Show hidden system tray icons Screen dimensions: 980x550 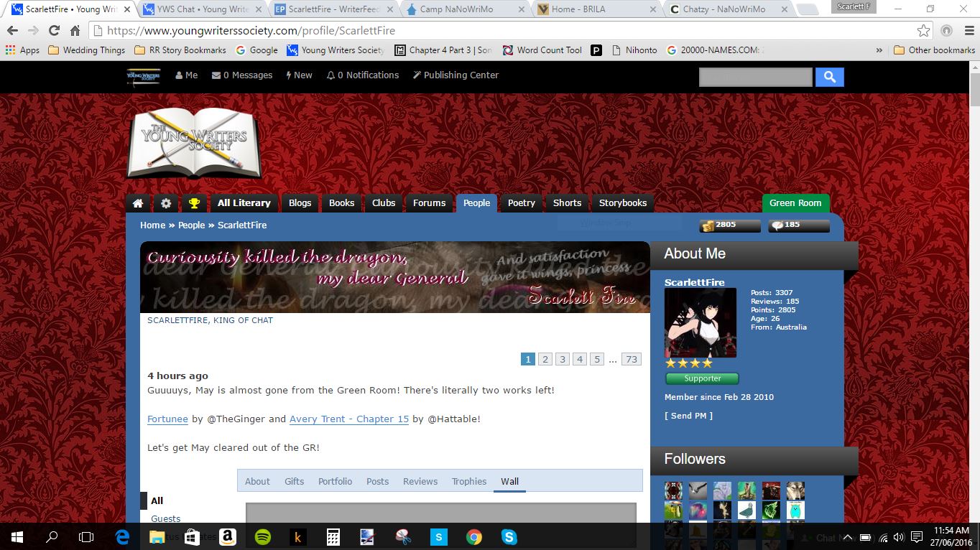(x=847, y=537)
